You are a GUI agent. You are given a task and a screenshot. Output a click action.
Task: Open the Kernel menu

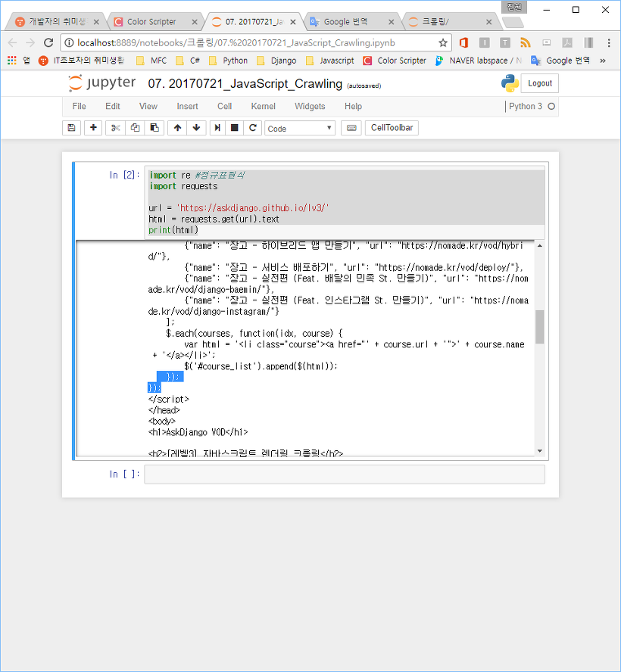[264, 106]
